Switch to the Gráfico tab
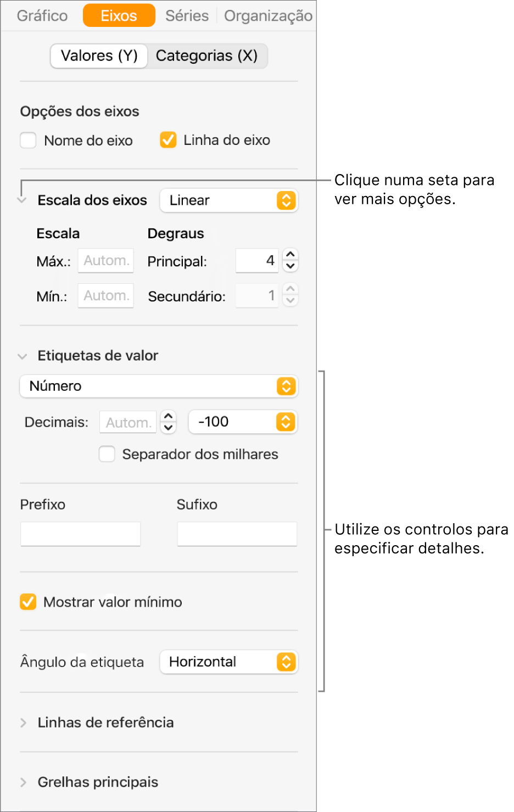 pyautogui.click(x=42, y=16)
